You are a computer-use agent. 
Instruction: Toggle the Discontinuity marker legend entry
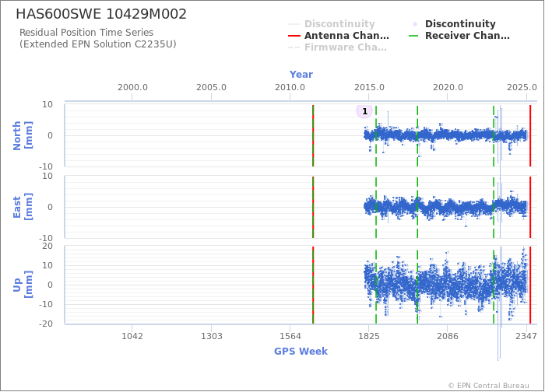coord(453,24)
